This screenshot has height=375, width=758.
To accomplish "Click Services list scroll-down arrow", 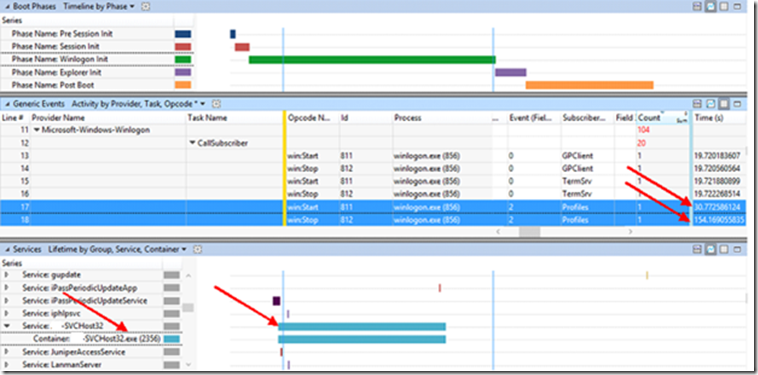I will pos(189,364).
